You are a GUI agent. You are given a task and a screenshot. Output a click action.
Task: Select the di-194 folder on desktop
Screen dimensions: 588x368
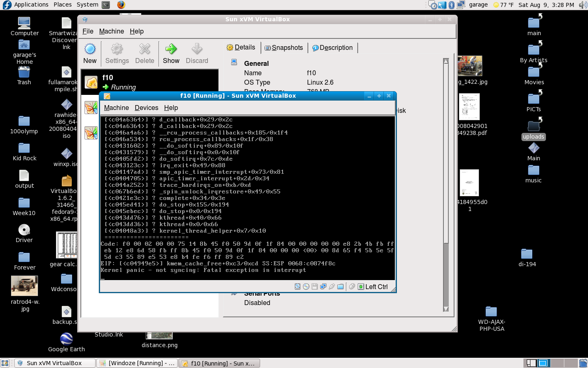527,258
